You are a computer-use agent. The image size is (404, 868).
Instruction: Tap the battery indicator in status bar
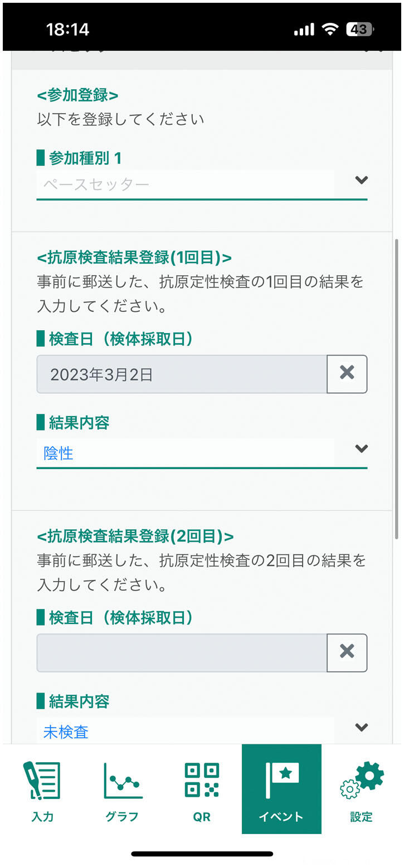360,30
